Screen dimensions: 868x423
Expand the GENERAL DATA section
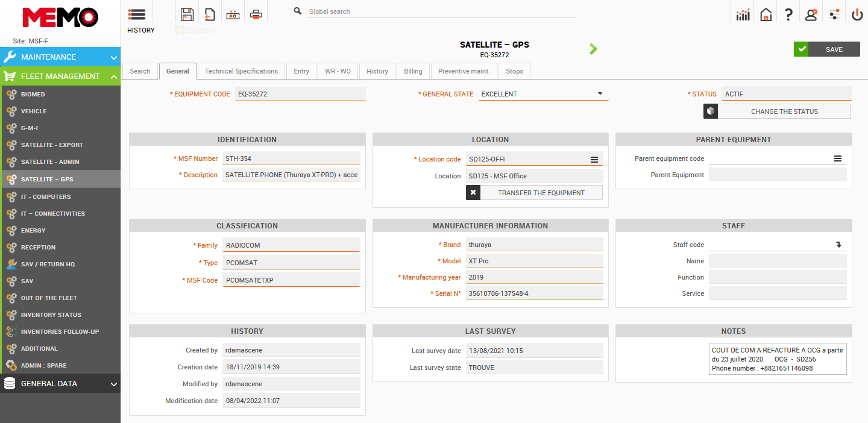[60, 383]
